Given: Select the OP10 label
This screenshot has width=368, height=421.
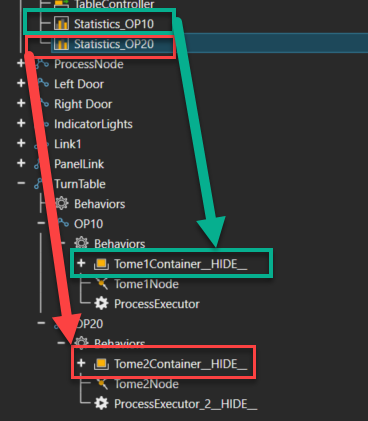Looking at the screenshot, I should [88, 224].
